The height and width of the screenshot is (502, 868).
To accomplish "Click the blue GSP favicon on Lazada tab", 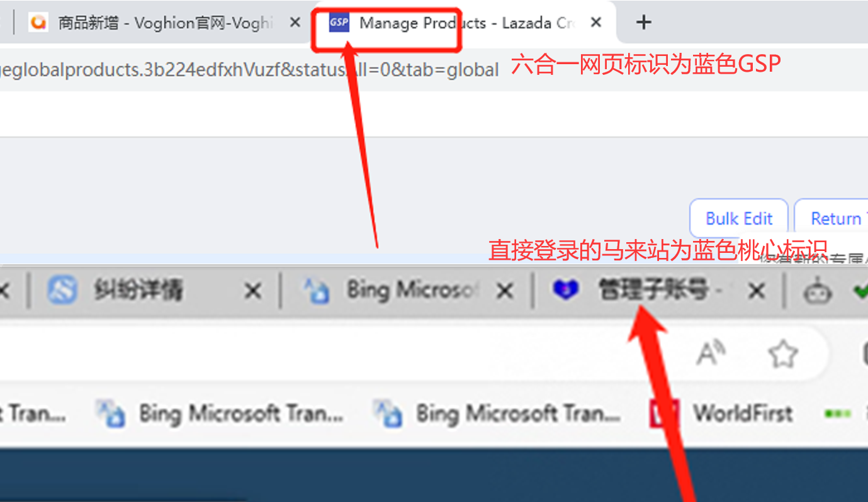I will point(339,23).
